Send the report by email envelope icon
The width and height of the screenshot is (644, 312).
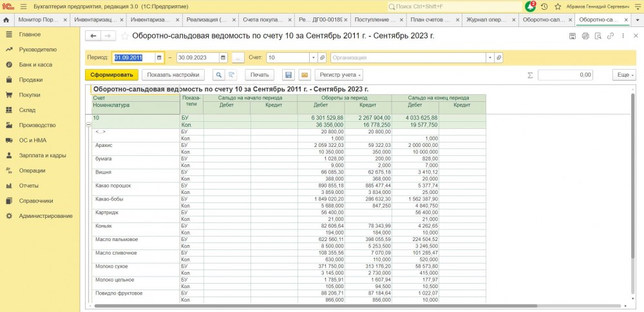[x=304, y=75]
